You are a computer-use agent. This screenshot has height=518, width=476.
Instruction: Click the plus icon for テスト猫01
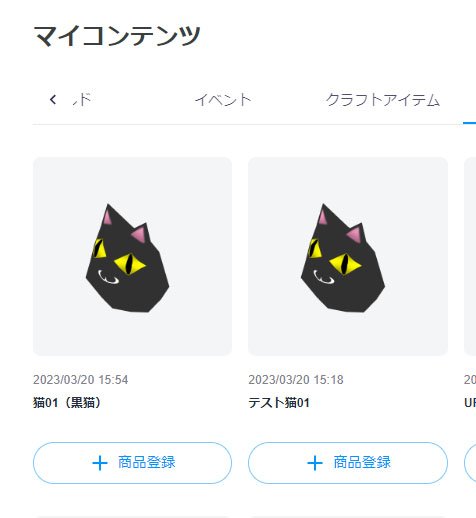315,463
